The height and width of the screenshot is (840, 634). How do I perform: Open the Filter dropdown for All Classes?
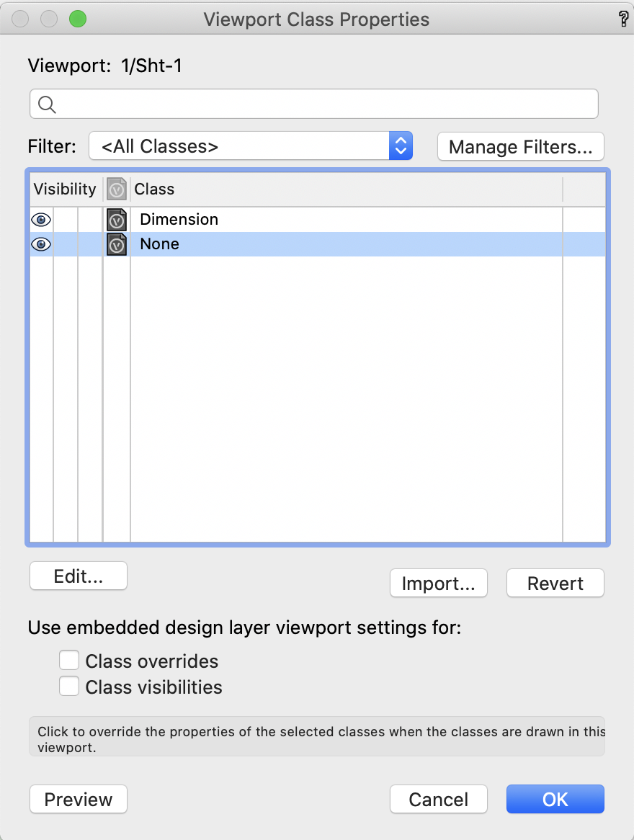click(250, 146)
